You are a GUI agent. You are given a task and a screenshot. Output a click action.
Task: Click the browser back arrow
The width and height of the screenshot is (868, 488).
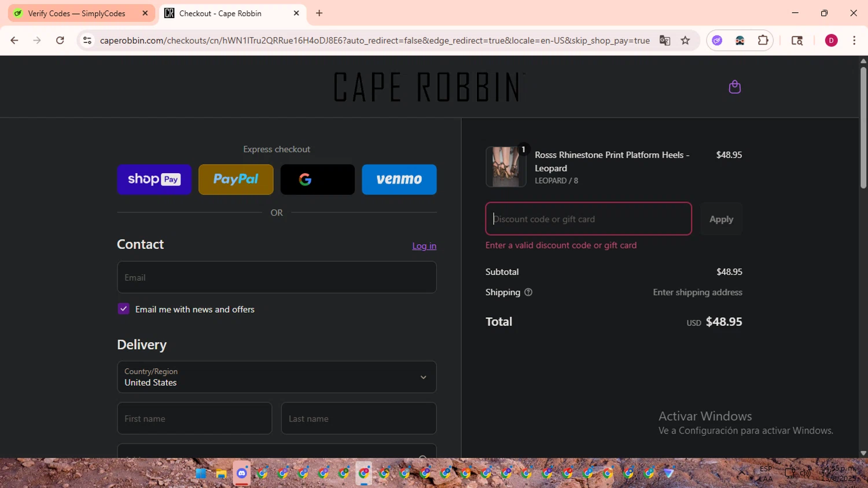point(14,41)
